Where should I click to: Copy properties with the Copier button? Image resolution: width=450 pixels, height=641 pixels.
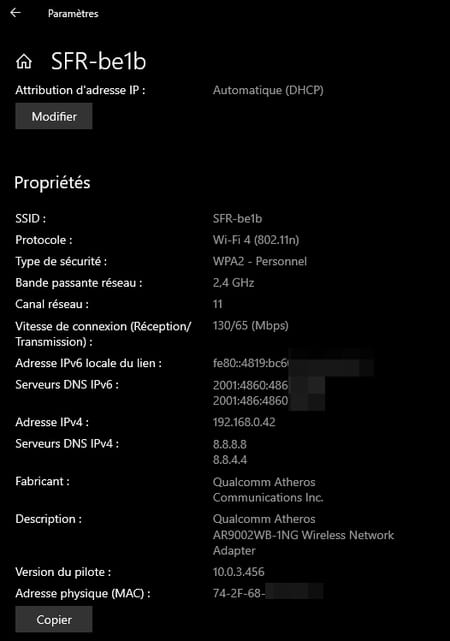point(54,619)
